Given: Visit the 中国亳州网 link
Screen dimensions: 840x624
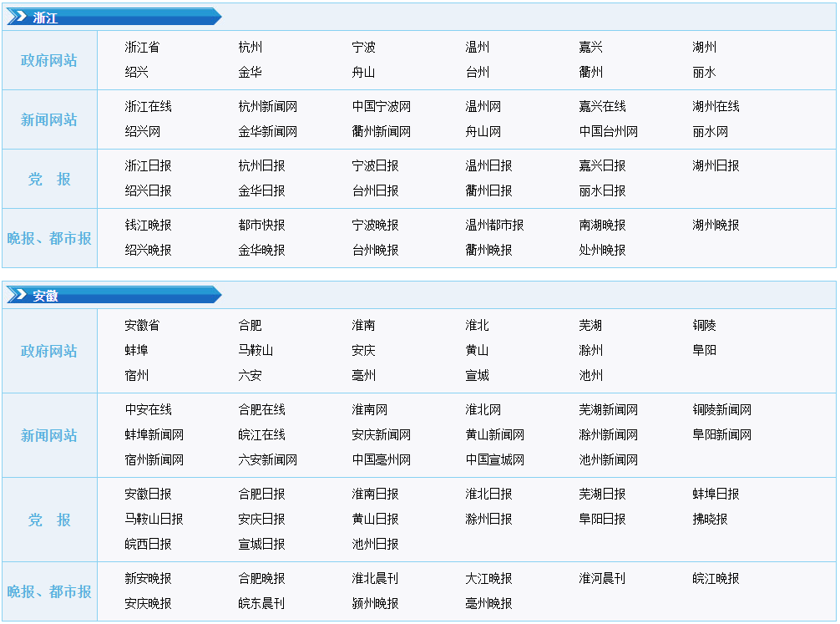Looking at the screenshot, I should point(381,460).
